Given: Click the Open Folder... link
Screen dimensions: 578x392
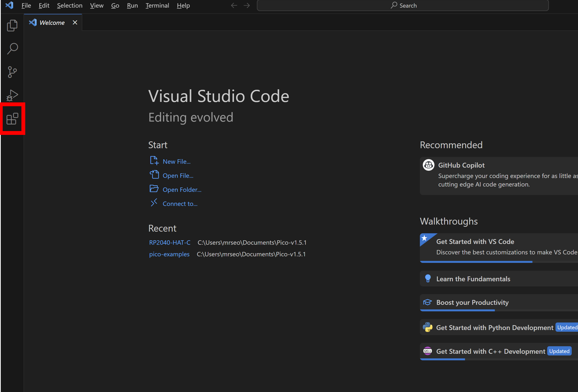Looking at the screenshot, I should pyautogui.click(x=182, y=190).
